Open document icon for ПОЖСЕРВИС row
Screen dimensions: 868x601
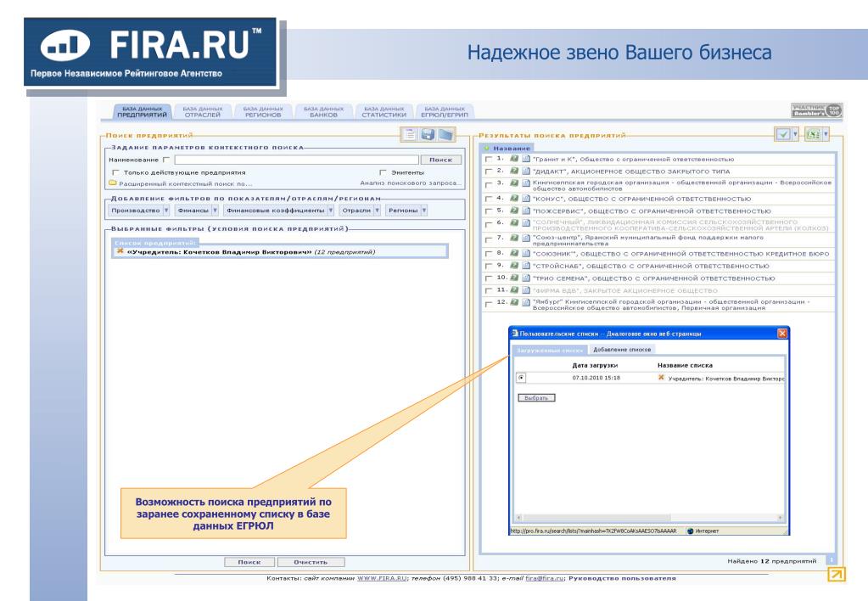tap(526, 211)
